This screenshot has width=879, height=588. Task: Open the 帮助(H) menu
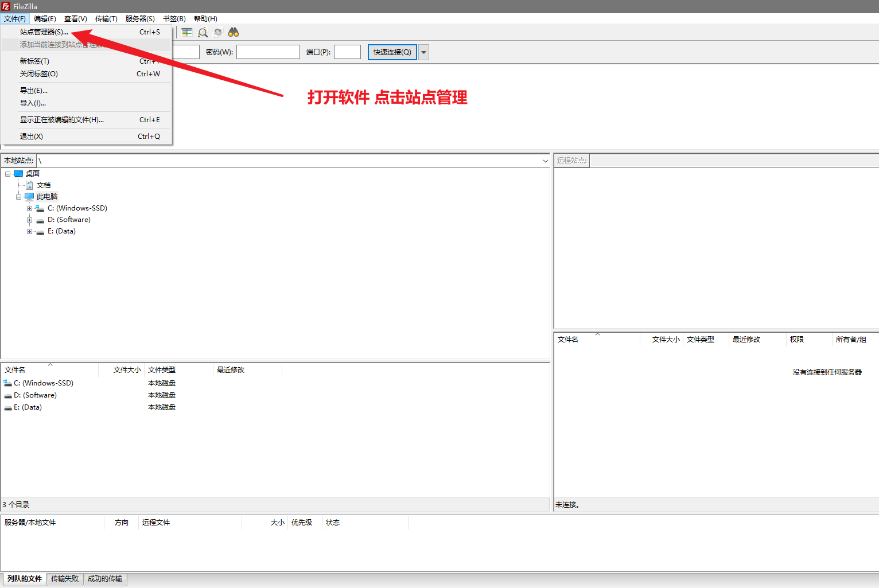pos(205,19)
